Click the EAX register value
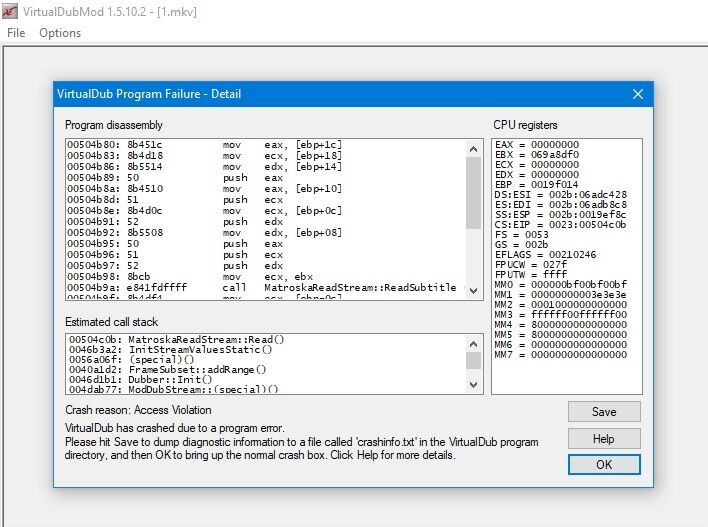The height and width of the screenshot is (527, 708). coord(555,145)
